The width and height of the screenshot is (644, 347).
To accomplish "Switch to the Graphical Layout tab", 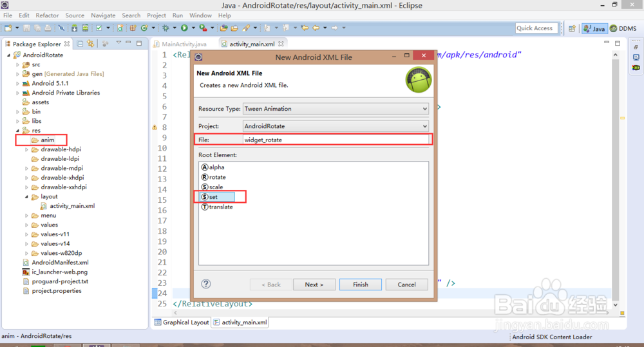I will (x=182, y=323).
